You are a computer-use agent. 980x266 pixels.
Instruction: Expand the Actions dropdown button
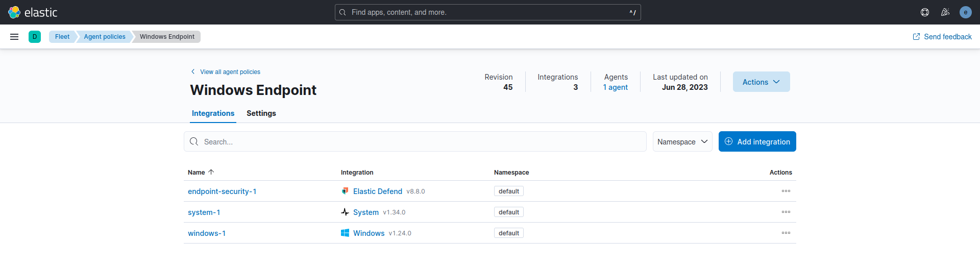click(762, 82)
